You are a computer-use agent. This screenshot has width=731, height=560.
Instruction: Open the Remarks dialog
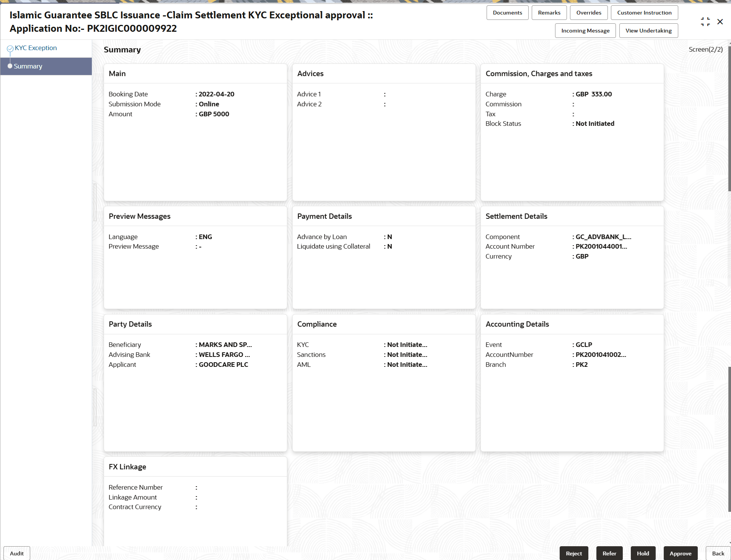click(549, 12)
